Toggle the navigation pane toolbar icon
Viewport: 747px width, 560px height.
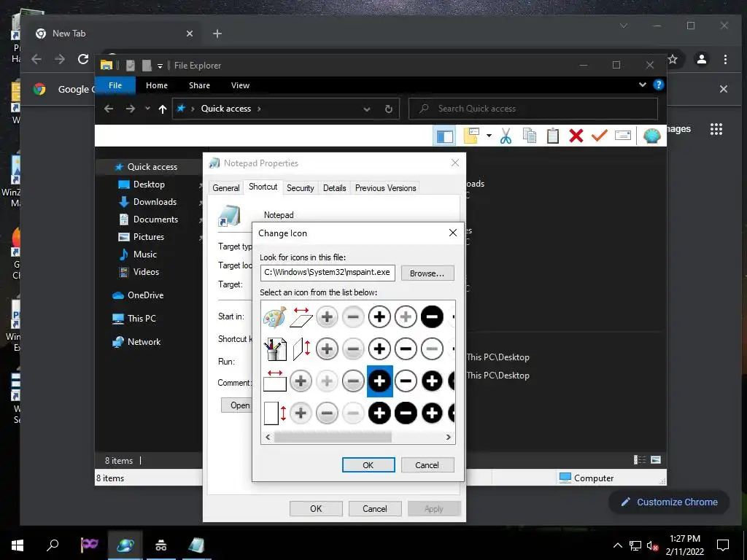click(x=444, y=136)
